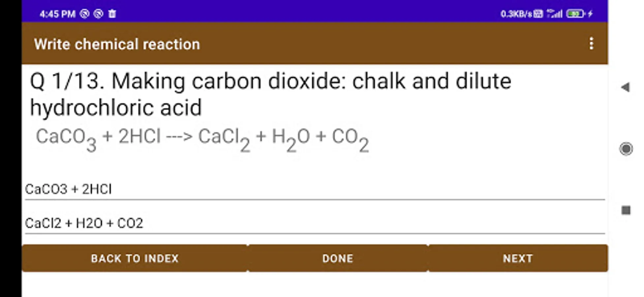This screenshot has height=297, width=644.
Task: Tap the charging bolt icon
Action: (590, 14)
